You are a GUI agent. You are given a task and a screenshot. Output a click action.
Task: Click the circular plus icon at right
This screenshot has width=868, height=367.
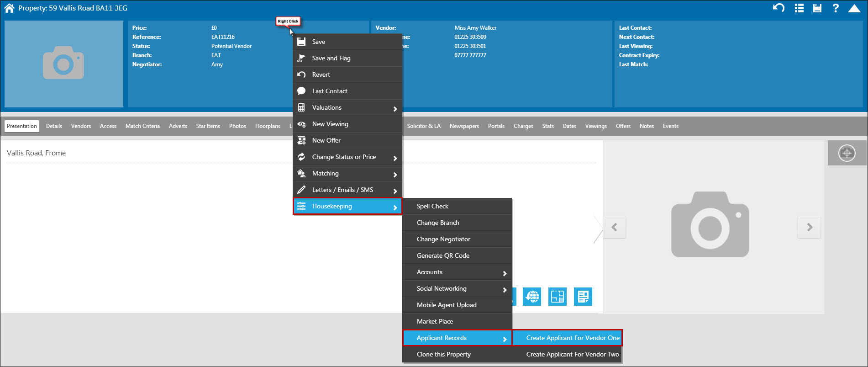(847, 153)
